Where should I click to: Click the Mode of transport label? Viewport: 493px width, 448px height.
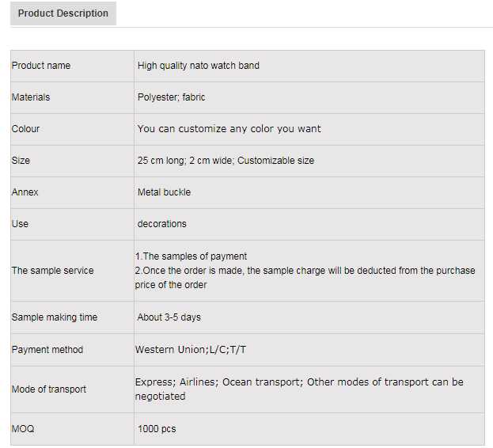(x=49, y=389)
